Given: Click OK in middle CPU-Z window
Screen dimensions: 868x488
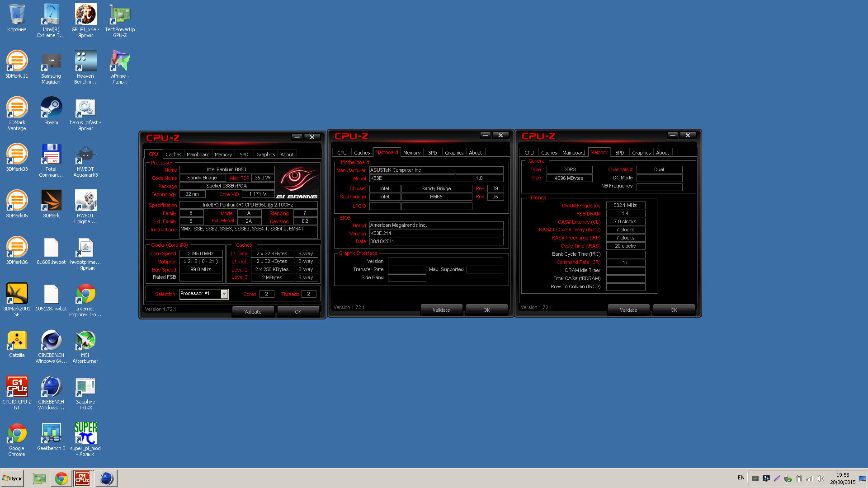Looking at the screenshot, I should click(486, 310).
